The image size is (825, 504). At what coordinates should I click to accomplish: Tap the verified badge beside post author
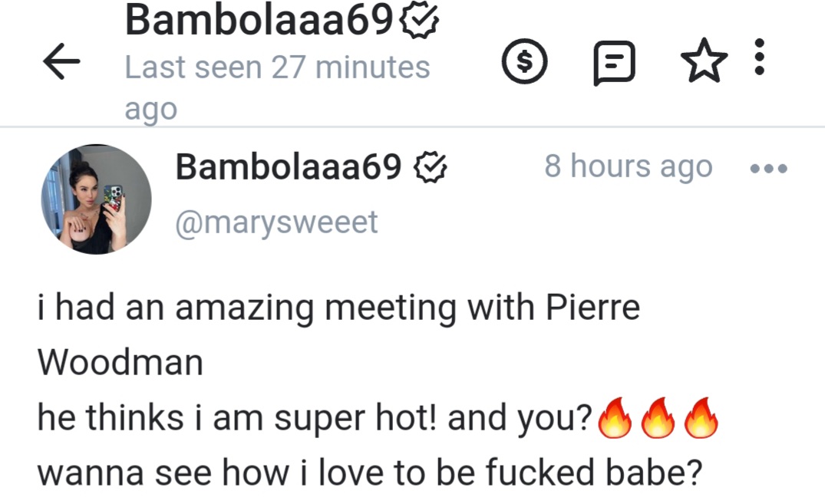pos(431,166)
